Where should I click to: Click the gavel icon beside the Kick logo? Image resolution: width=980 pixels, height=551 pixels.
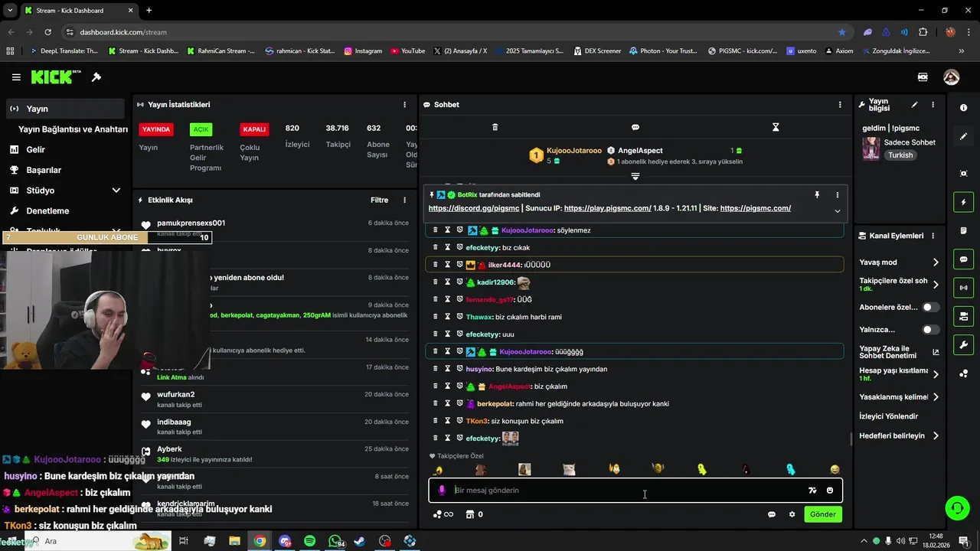point(96,77)
